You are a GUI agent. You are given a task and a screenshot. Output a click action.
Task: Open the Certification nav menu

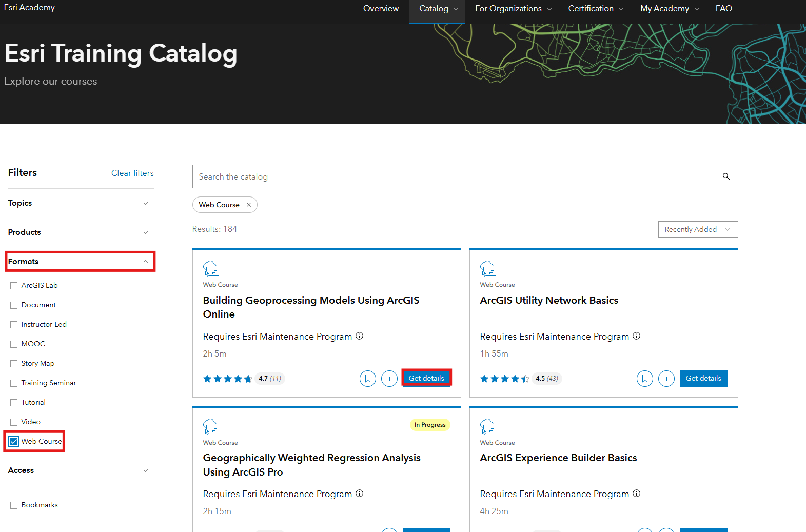point(596,9)
